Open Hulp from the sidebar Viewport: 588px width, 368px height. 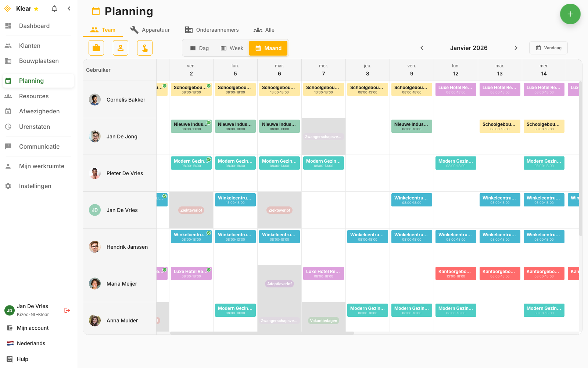tap(23, 359)
